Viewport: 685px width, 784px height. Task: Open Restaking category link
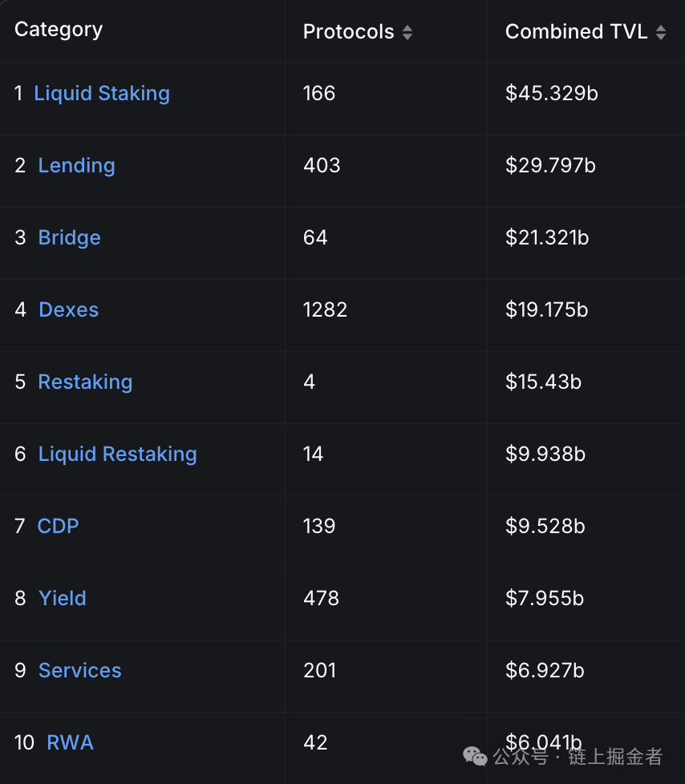tap(85, 382)
